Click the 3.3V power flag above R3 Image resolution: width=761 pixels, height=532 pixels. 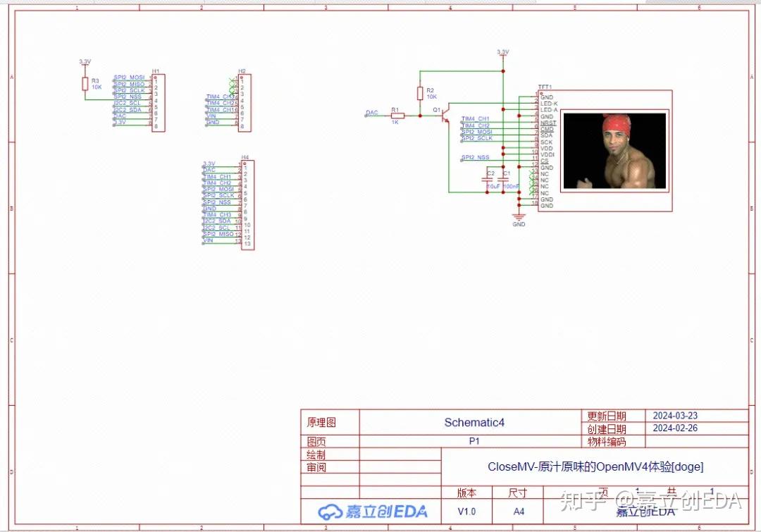click(85, 62)
